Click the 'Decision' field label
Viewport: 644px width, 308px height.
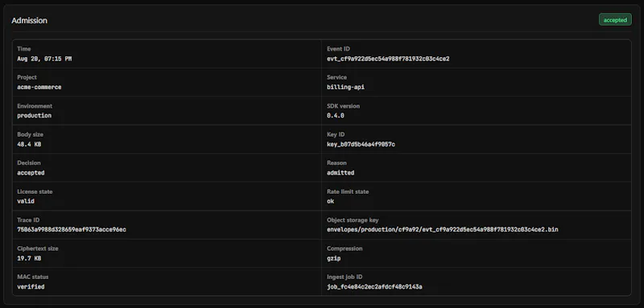[x=29, y=162]
